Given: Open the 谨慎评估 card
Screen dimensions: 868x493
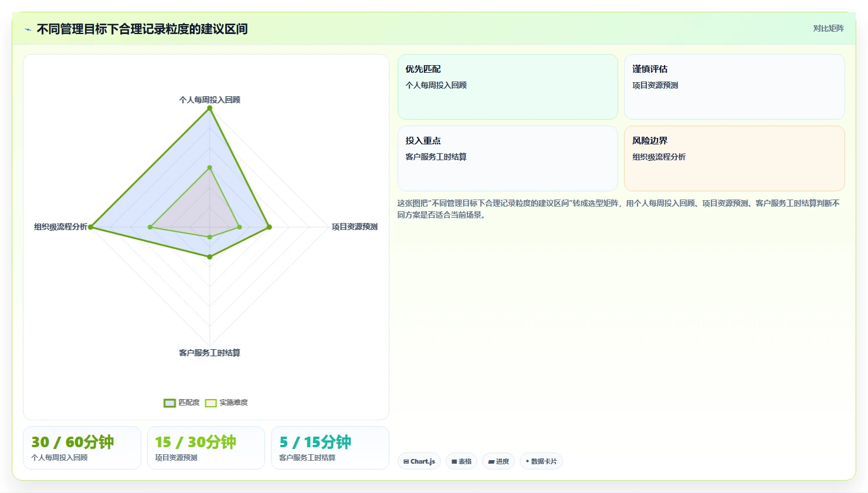Looking at the screenshot, I should coord(734,87).
